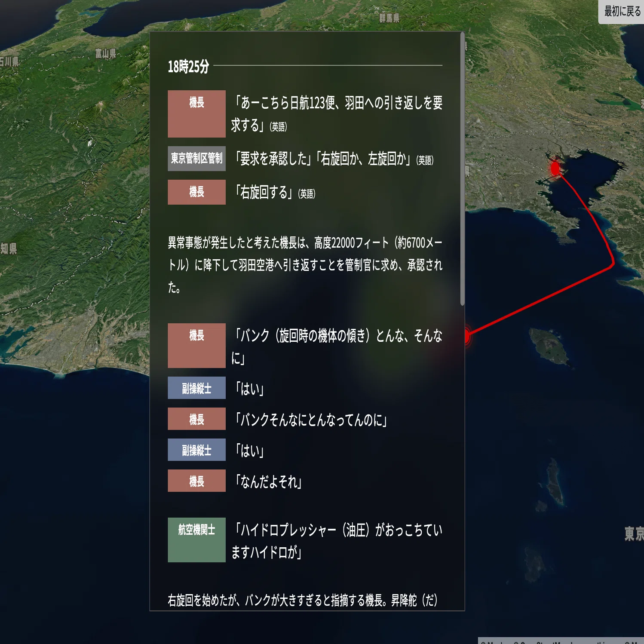Click the paragraph starting 異常事態が発生した
The height and width of the screenshot is (644, 644).
pos(305,265)
